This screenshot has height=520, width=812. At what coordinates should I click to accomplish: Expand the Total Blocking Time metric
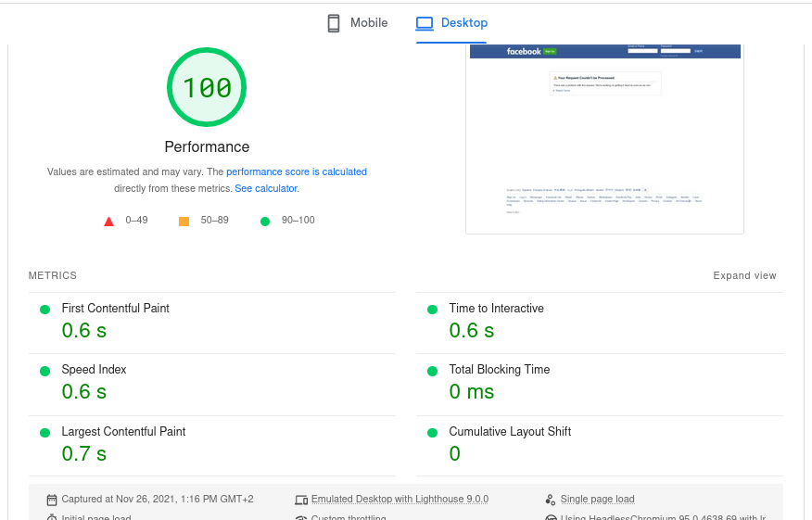click(x=499, y=370)
